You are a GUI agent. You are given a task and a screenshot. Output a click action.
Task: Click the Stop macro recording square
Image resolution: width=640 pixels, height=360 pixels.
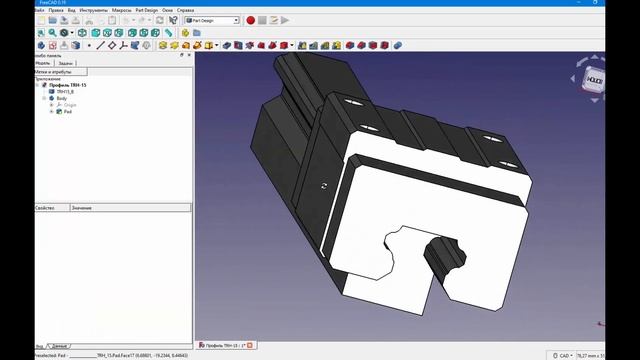[x=262, y=20]
